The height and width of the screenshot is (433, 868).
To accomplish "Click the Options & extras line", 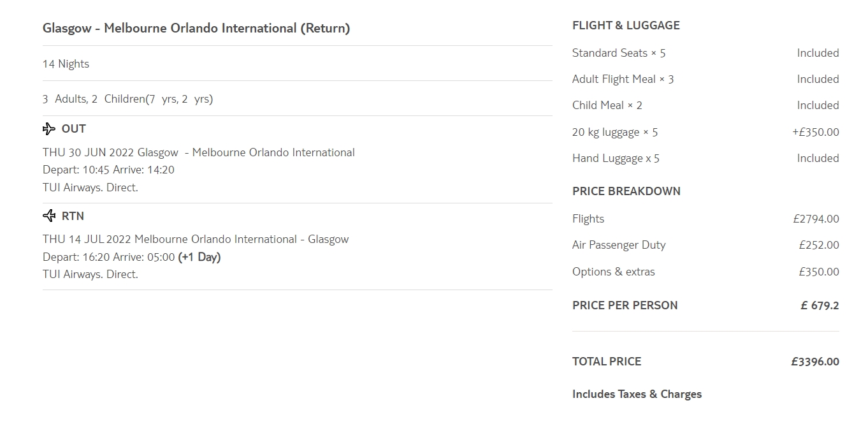I will tap(613, 272).
